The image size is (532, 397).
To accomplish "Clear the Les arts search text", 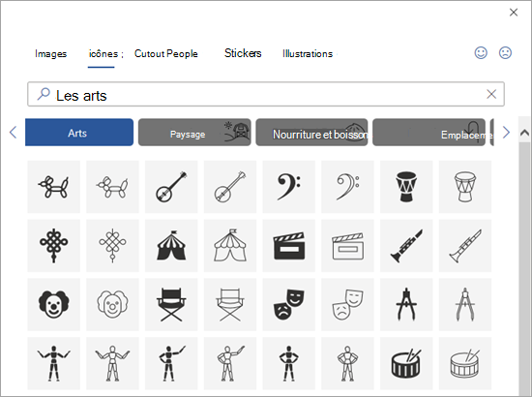I will (491, 94).
